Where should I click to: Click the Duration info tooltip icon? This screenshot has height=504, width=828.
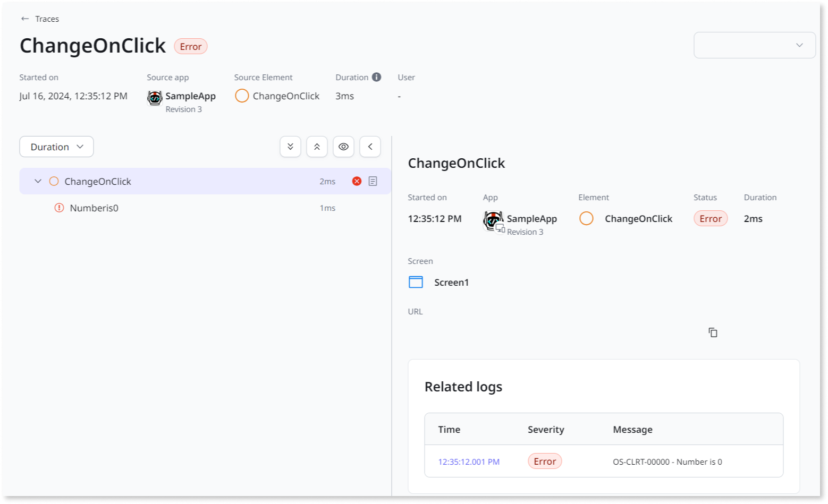(x=377, y=77)
